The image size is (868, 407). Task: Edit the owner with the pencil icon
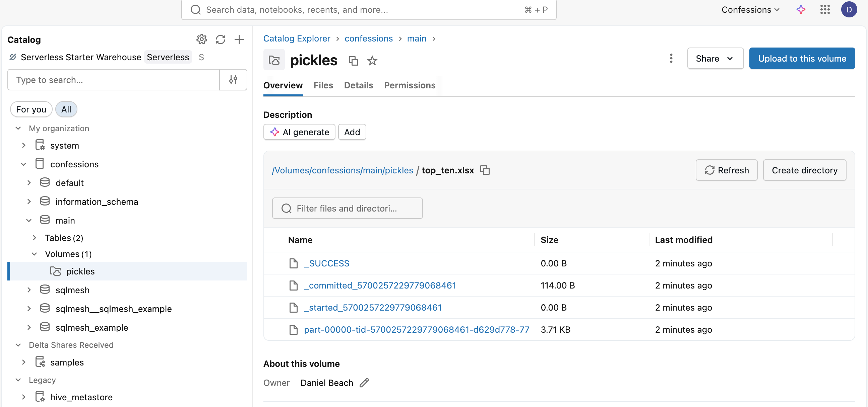coord(364,383)
